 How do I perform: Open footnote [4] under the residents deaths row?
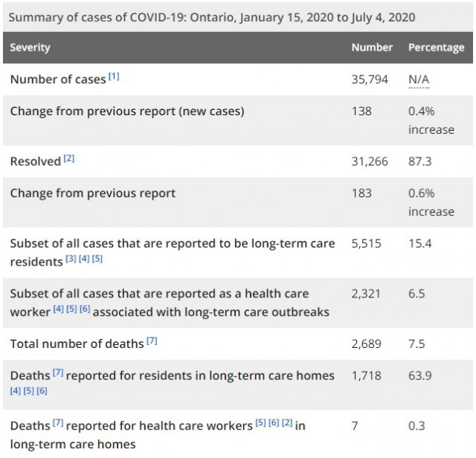tap(16, 391)
